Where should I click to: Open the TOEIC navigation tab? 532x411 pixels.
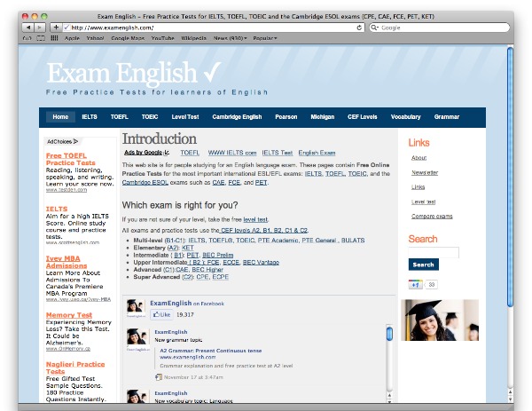[x=150, y=117]
